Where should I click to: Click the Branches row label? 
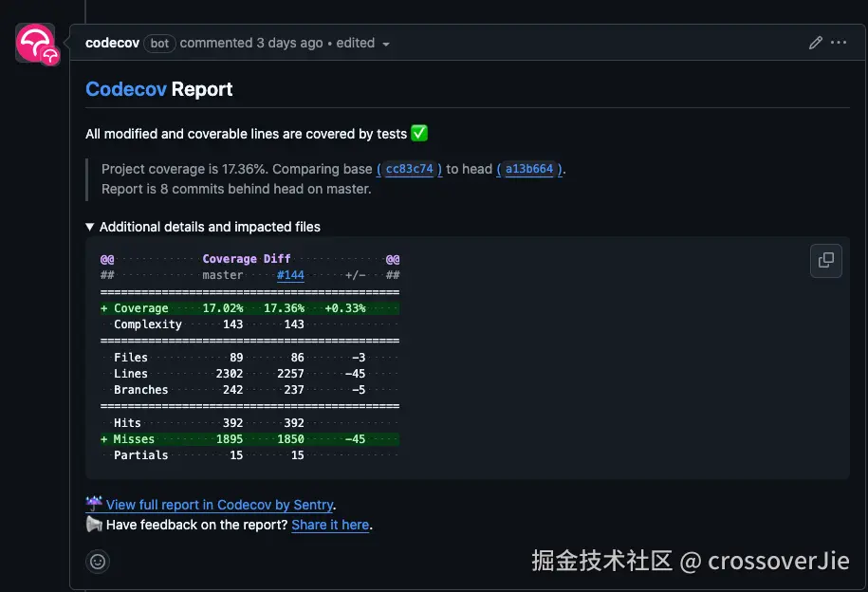point(140,389)
